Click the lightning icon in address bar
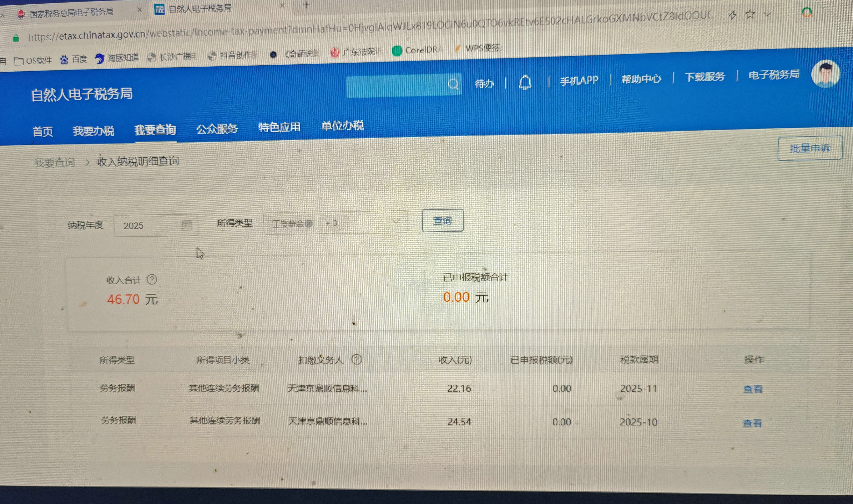The height and width of the screenshot is (504, 853). [732, 15]
